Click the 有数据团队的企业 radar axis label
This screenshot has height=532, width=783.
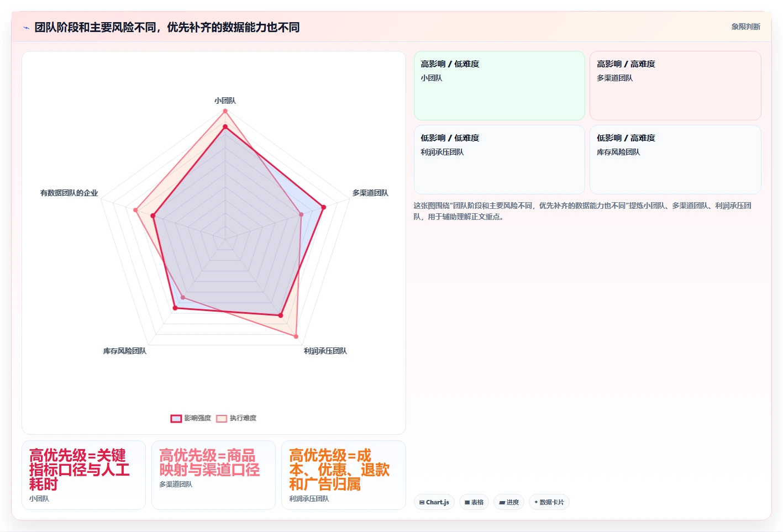pyautogui.click(x=69, y=193)
